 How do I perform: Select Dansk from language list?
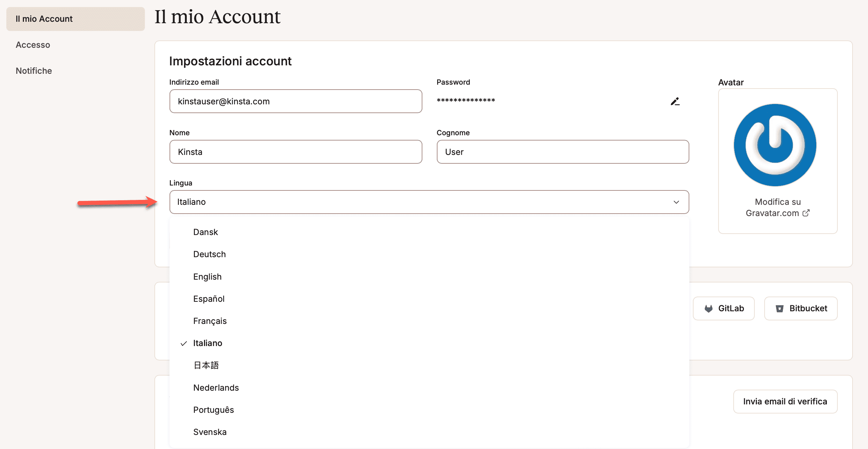click(206, 232)
